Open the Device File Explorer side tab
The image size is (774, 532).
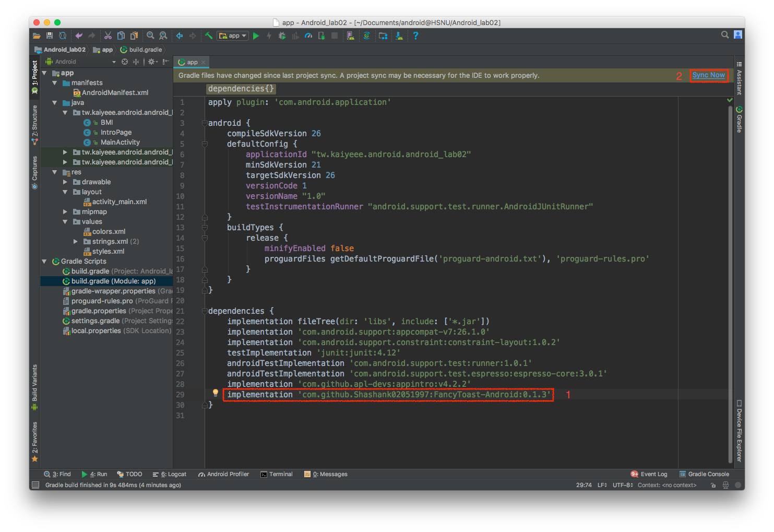739,431
